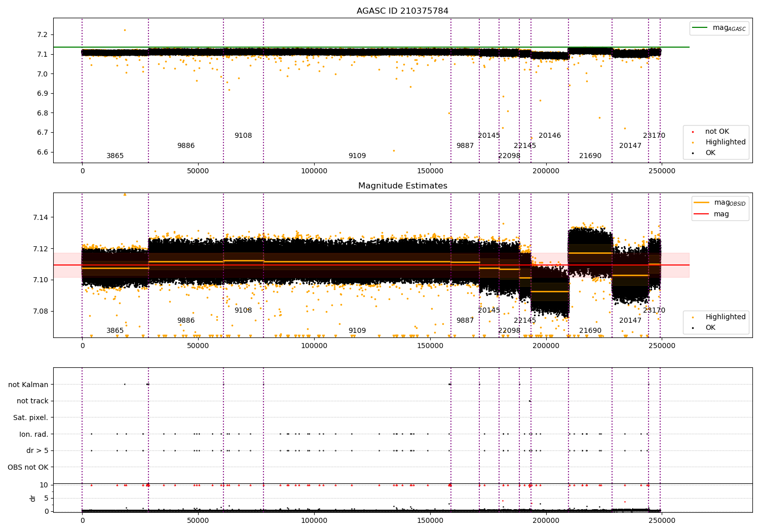760x532 pixels.
Task: Click OBSID label 21690 in Magnitude Estimates plot
Action: click(590, 331)
